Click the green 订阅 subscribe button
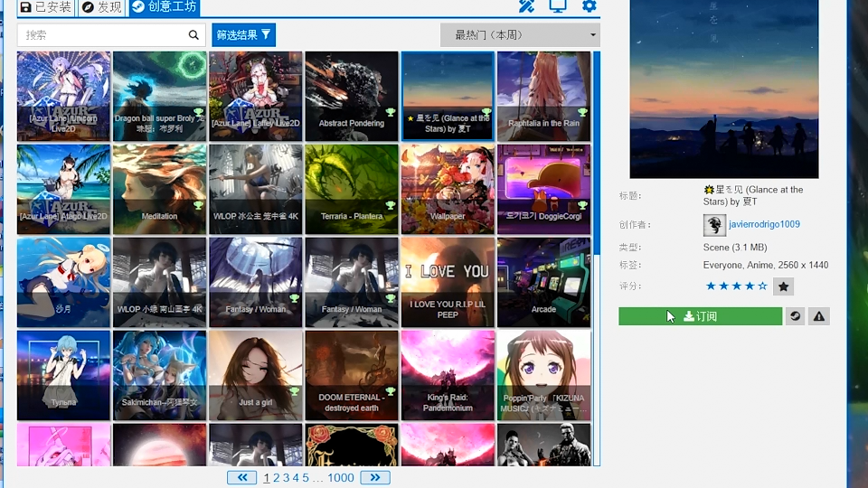 click(700, 316)
